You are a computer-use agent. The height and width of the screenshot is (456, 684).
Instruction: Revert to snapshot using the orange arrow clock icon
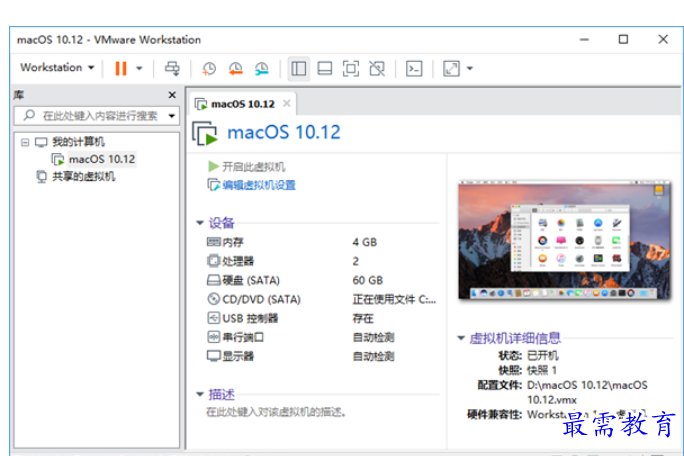click(236, 69)
